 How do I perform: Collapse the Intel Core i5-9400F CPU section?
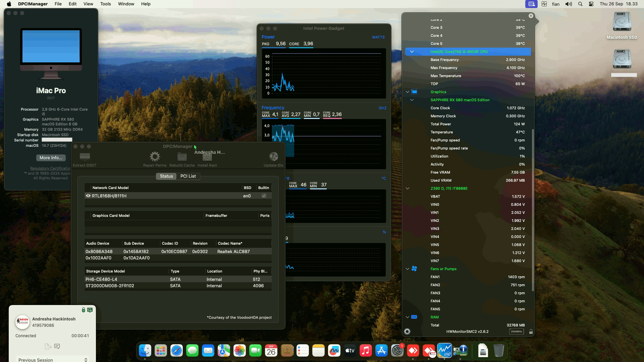tap(412, 52)
